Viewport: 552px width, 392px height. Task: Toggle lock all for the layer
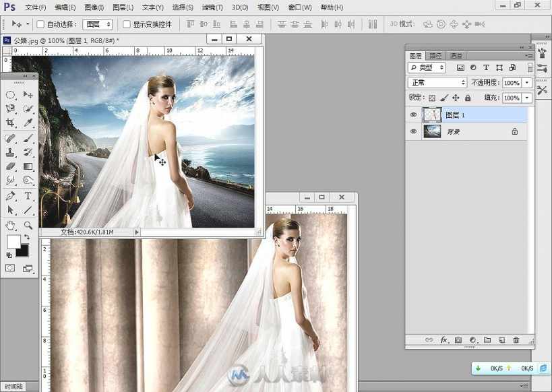(468, 98)
